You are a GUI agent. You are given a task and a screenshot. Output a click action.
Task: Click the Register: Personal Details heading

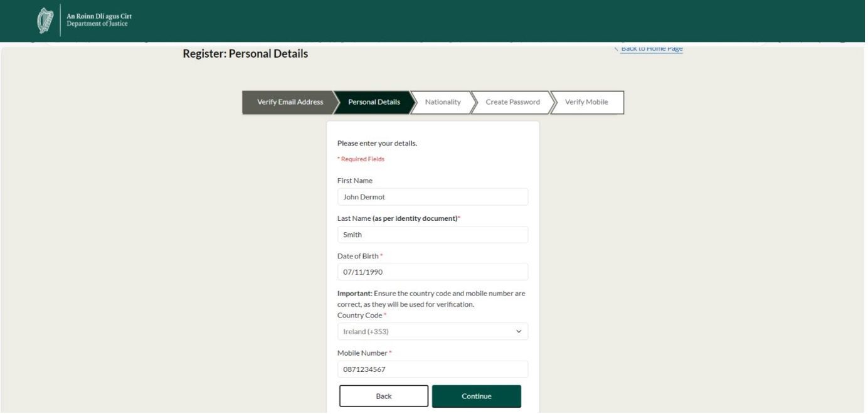pos(245,54)
